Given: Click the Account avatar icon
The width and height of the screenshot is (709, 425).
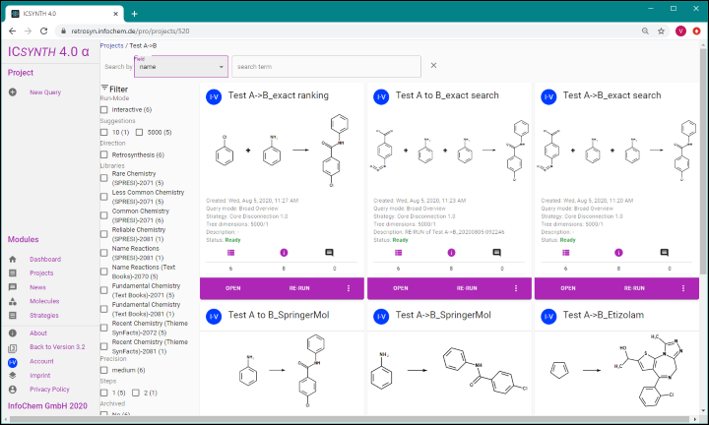Looking at the screenshot, I should tap(13, 362).
